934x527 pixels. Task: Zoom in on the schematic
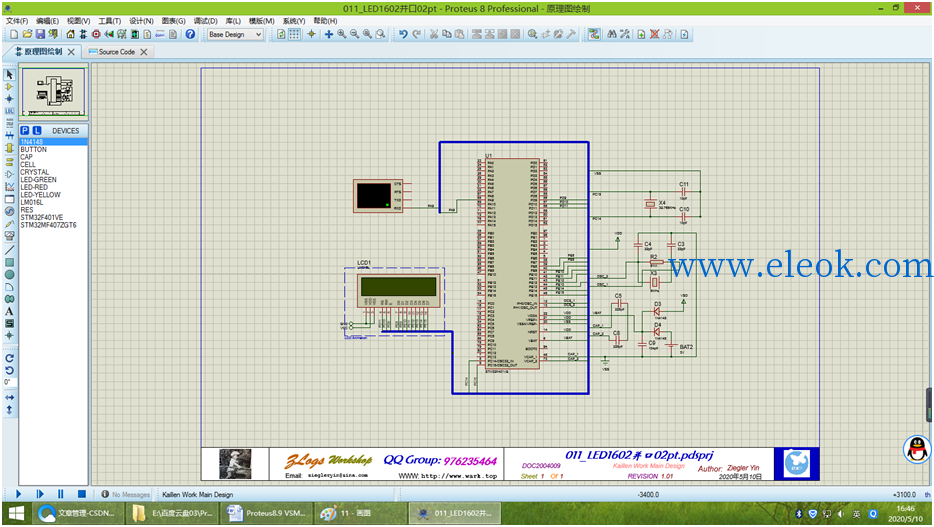[x=341, y=35]
